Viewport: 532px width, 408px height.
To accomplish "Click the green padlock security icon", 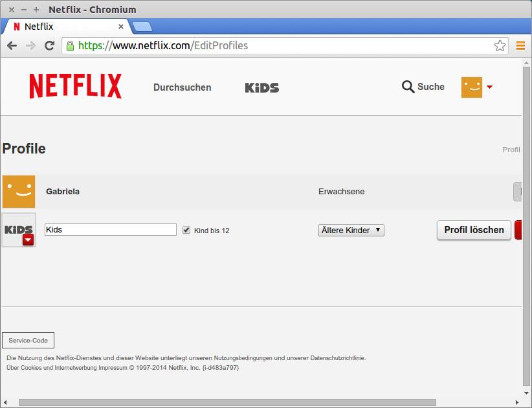I will point(70,45).
